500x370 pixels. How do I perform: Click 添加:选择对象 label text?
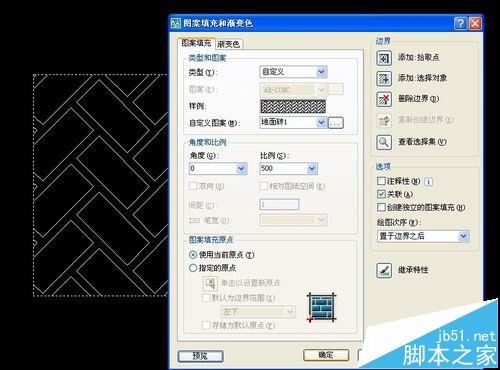click(422, 78)
